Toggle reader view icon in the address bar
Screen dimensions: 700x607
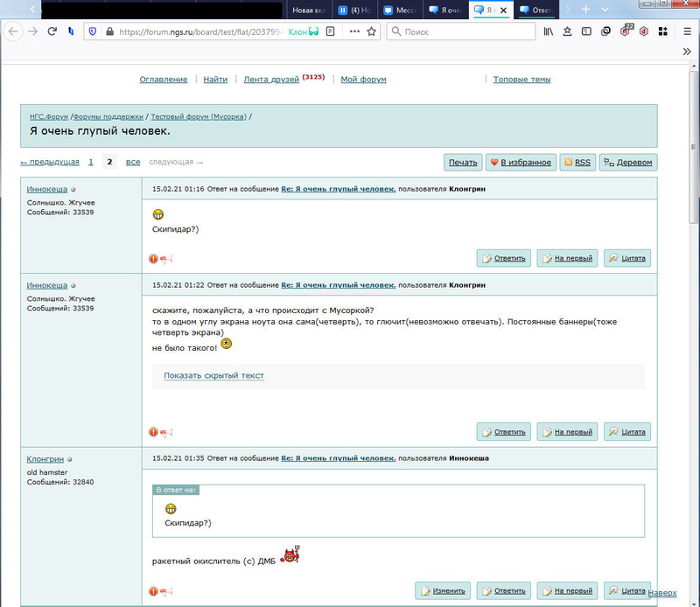click(x=331, y=31)
